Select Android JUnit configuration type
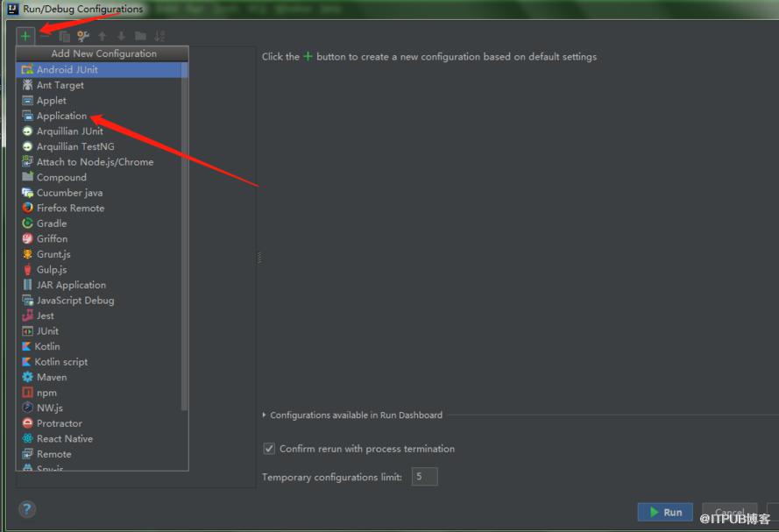Screen dimensions: 779x532 pos(102,69)
